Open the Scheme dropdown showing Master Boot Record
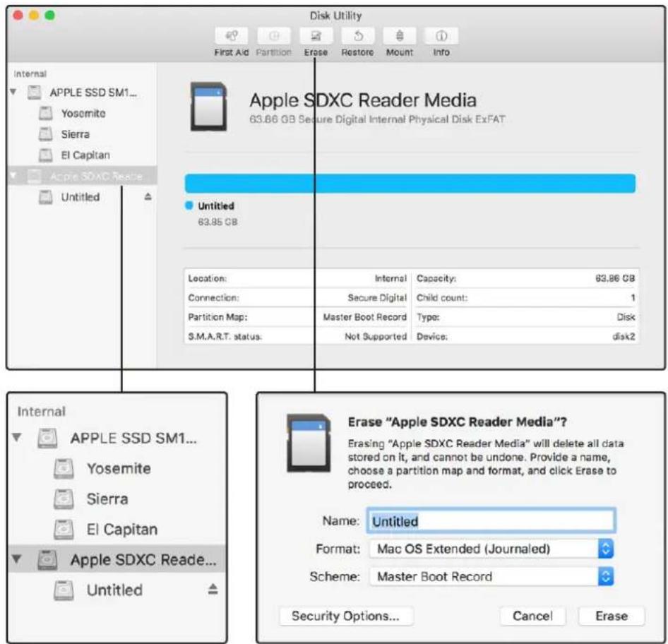Viewport: 668px width, 644px height. tap(491, 577)
